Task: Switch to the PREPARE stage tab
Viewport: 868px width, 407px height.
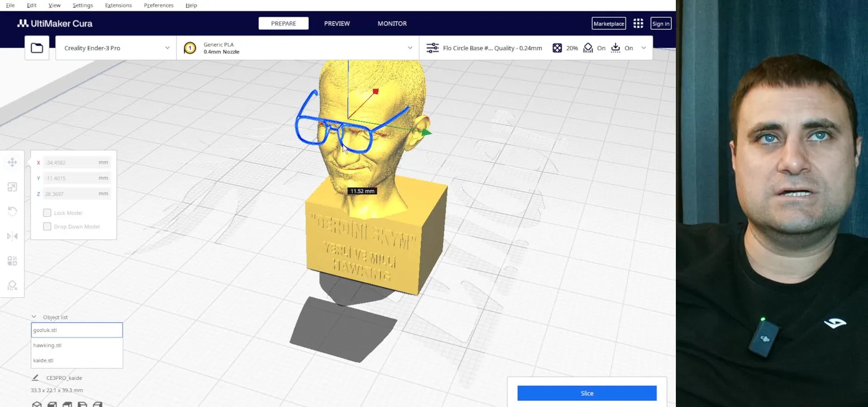Action: tap(284, 23)
